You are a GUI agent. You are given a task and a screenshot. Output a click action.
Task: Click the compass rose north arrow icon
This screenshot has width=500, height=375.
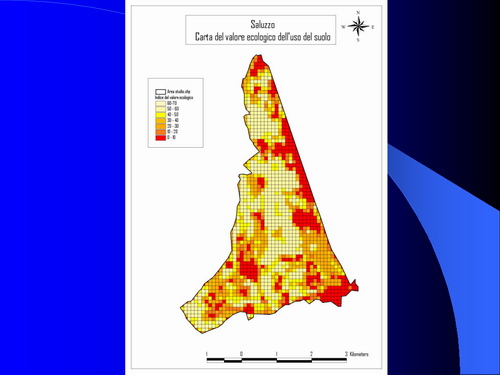point(358,26)
